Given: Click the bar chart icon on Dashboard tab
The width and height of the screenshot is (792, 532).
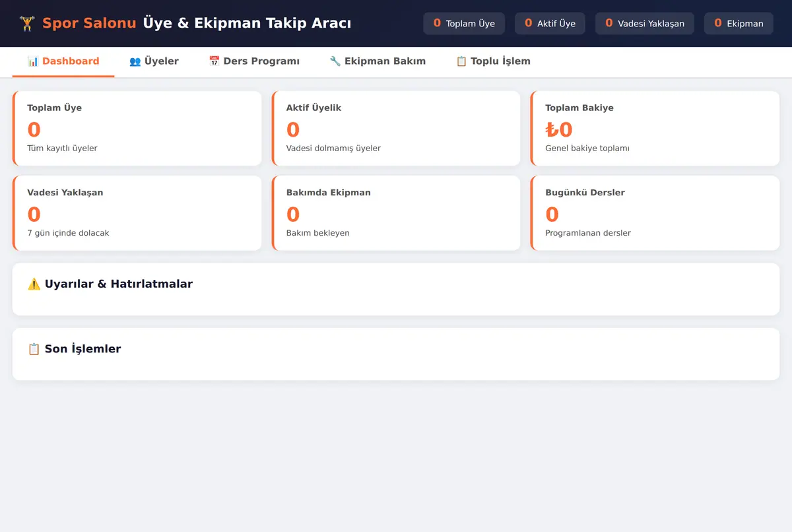Looking at the screenshot, I should click(x=33, y=61).
